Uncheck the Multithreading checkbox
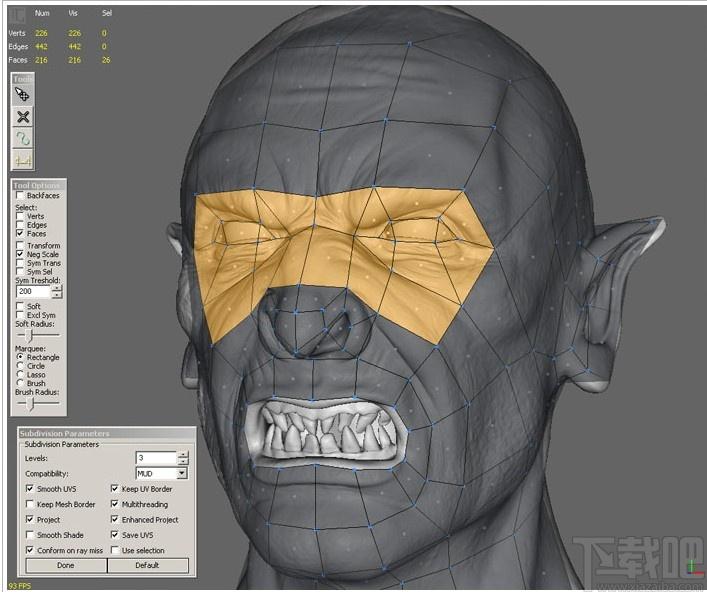Screen dimensions: 707x592 pos(115,504)
